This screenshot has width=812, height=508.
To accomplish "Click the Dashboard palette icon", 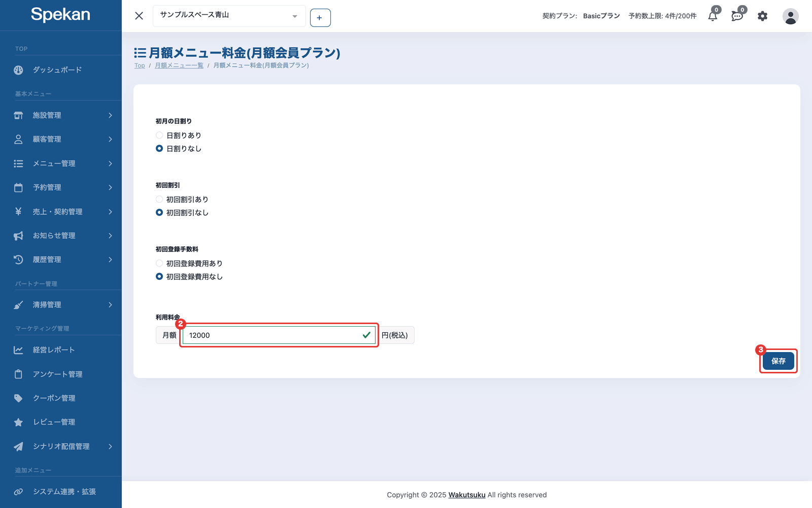I will tap(18, 70).
